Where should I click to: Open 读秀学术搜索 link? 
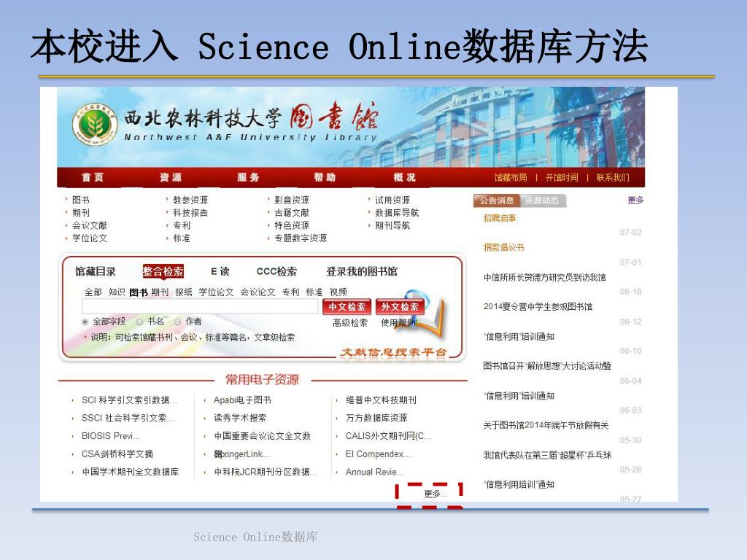[240, 418]
